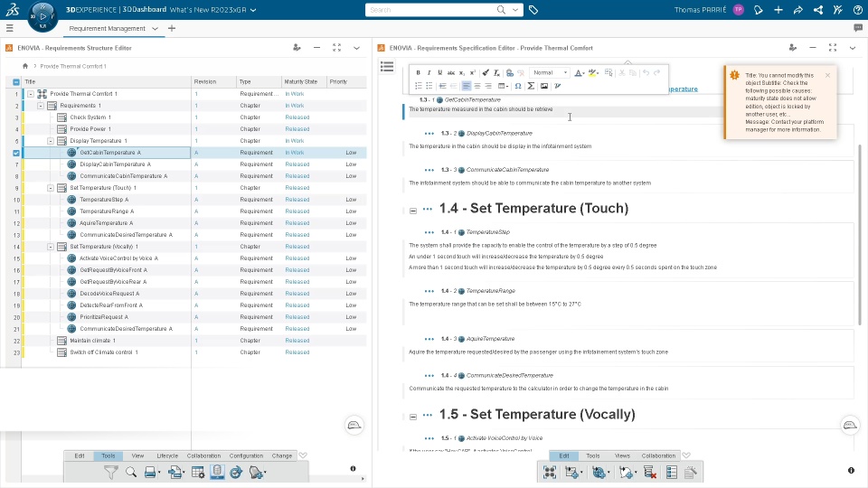The width and height of the screenshot is (868, 488).
Task: Open the help question mark icon
Action: pyautogui.click(x=857, y=10)
